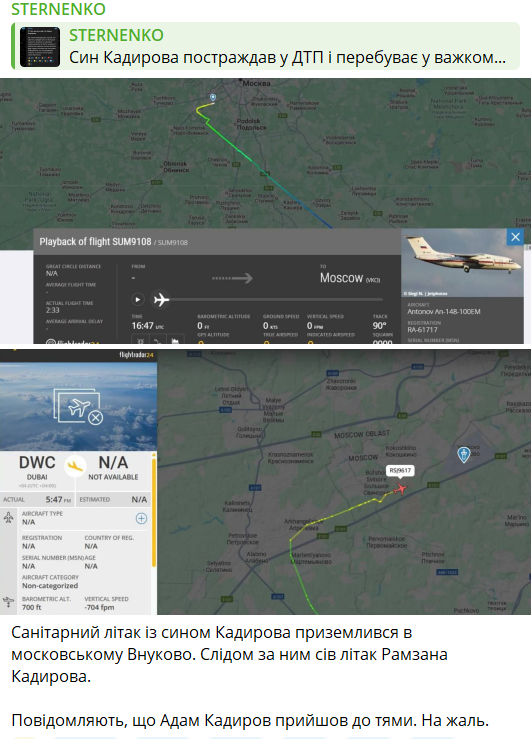Click the blue marker at Moscow track end
This screenshot has height=739, width=531.
[x=213, y=98]
